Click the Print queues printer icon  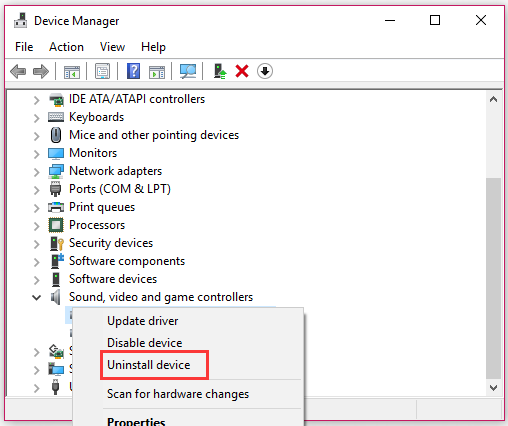pyautogui.click(x=56, y=207)
